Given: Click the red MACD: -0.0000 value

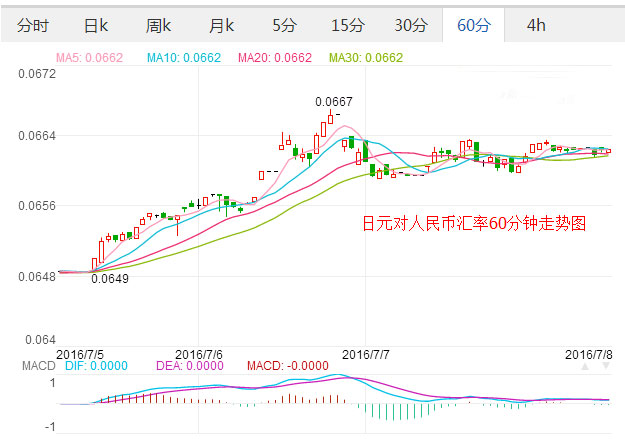Looking at the screenshot, I should 288,366.
